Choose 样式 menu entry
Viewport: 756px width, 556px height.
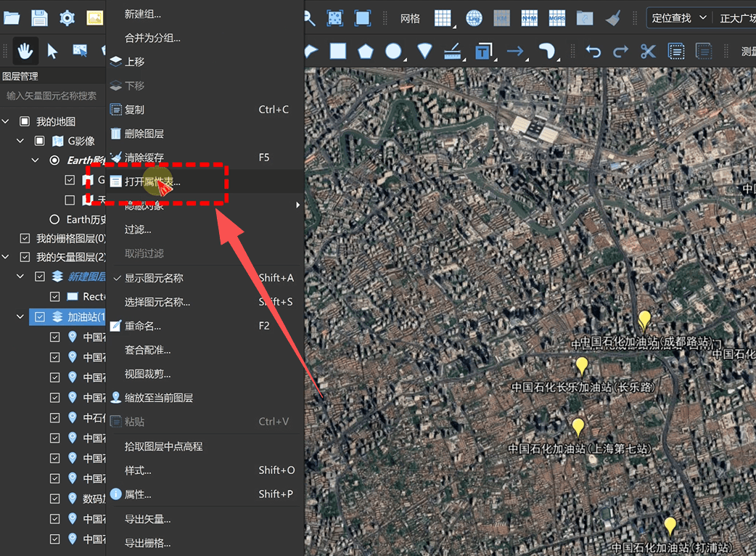(x=205, y=470)
